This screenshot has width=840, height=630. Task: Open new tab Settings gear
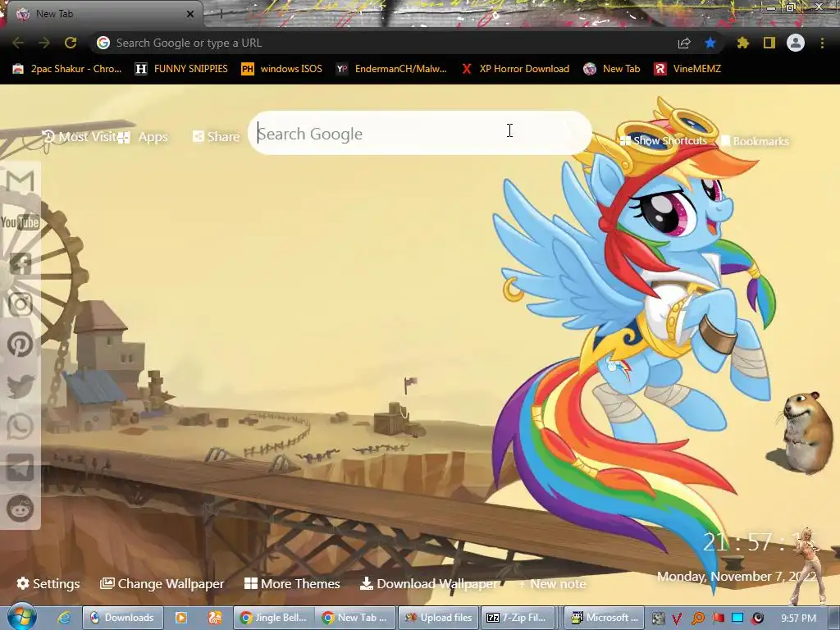click(48, 583)
